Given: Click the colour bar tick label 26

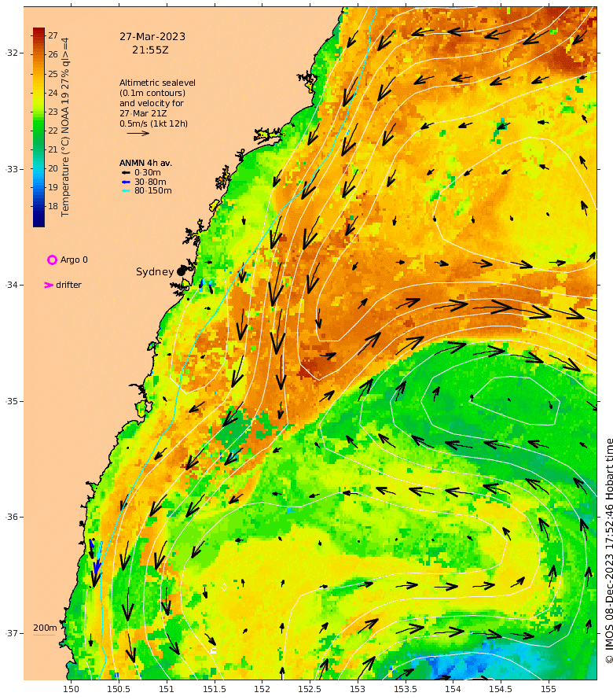Looking at the screenshot, I should tap(53, 54).
